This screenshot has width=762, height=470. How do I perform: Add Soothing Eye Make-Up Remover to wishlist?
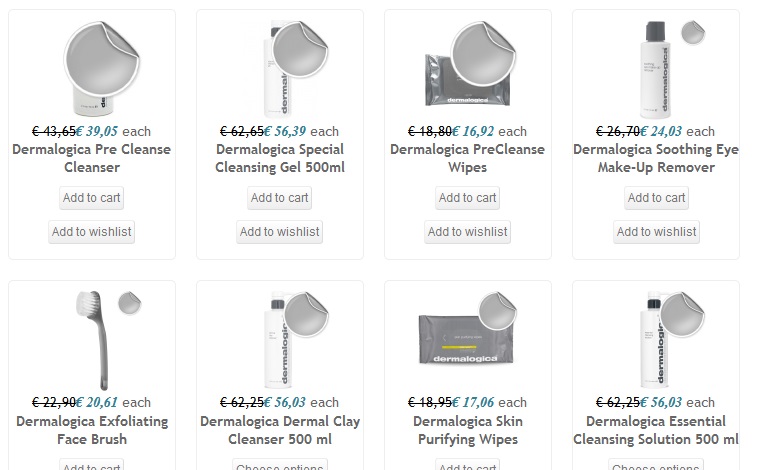point(656,232)
